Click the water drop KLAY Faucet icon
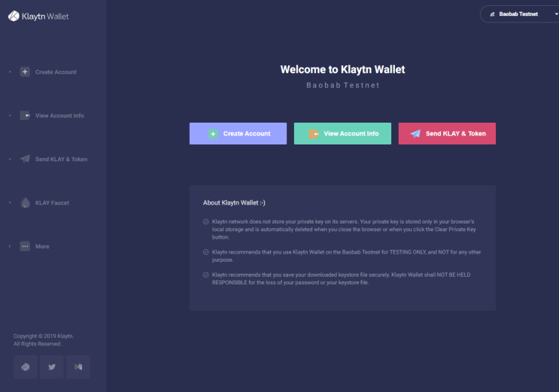This screenshot has width=559, height=392. click(x=26, y=202)
